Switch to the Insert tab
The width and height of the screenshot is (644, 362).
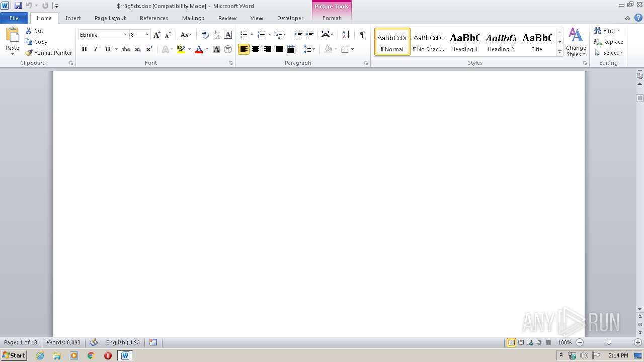click(73, 18)
